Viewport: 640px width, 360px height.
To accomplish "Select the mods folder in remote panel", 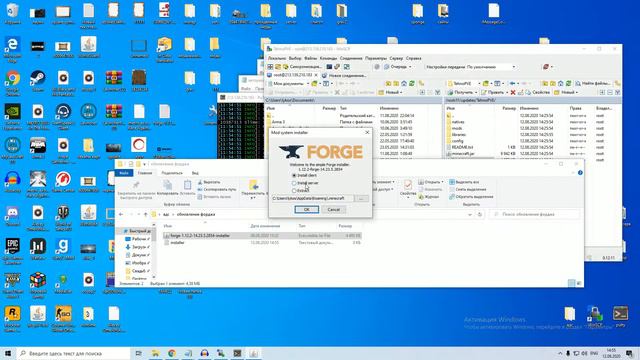I will [x=457, y=128].
